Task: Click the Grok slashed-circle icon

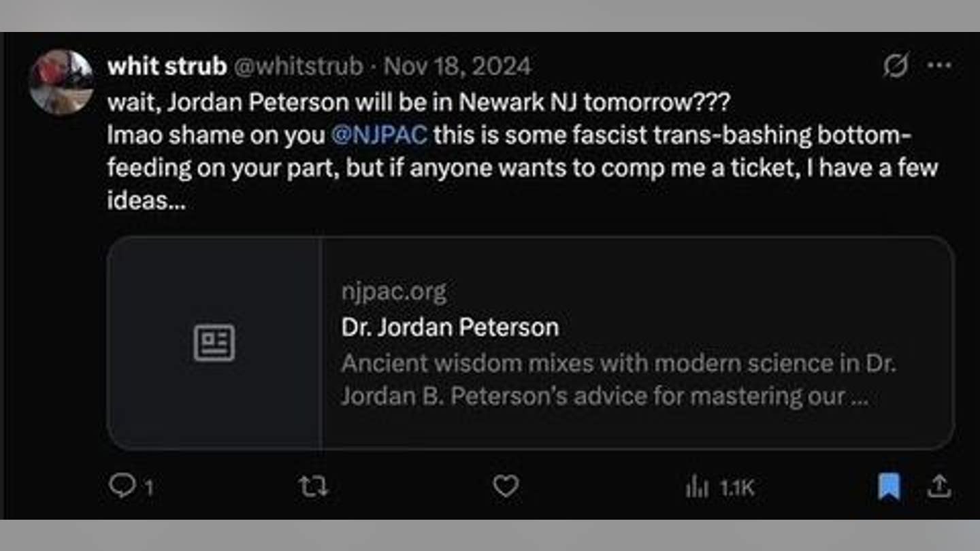Action: [x=896, y=66]
